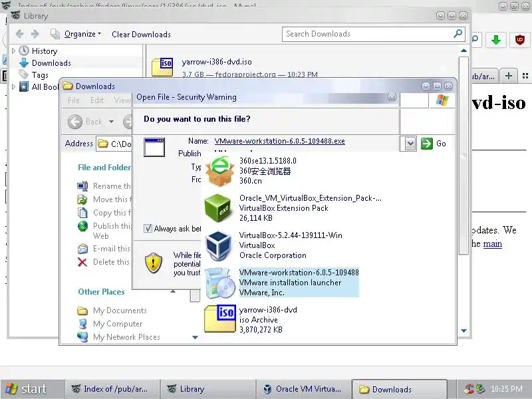
Task: Click the yarrow-i386-dvd.iso download icon in Library
Action: tap(162, 67)
